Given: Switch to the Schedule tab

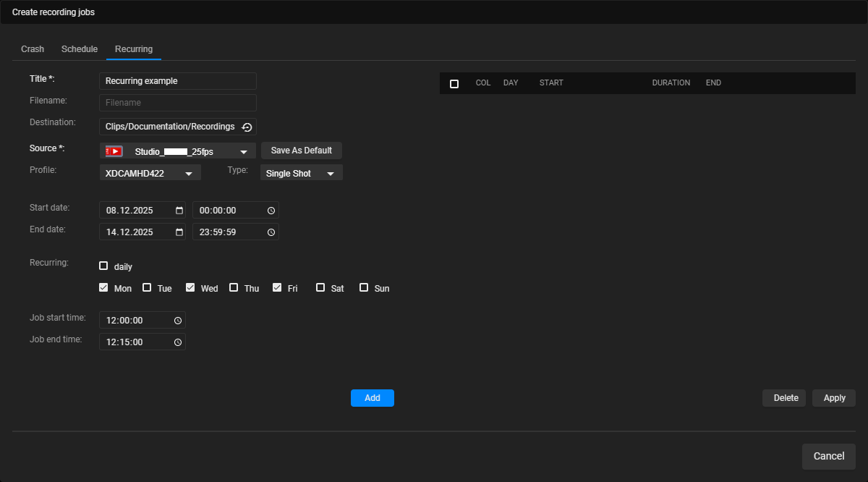Looking at the screenshot, I should [x=79, y=48].
